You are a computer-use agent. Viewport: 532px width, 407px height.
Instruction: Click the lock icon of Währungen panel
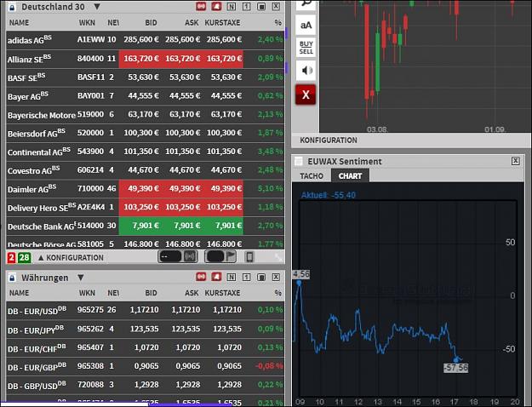(x=12, y=278)
